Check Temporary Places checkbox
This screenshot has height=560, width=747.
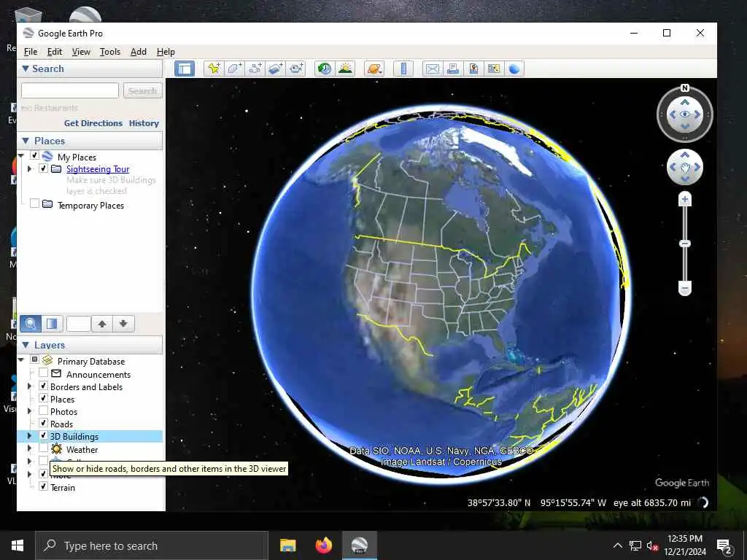pos(34,204)
